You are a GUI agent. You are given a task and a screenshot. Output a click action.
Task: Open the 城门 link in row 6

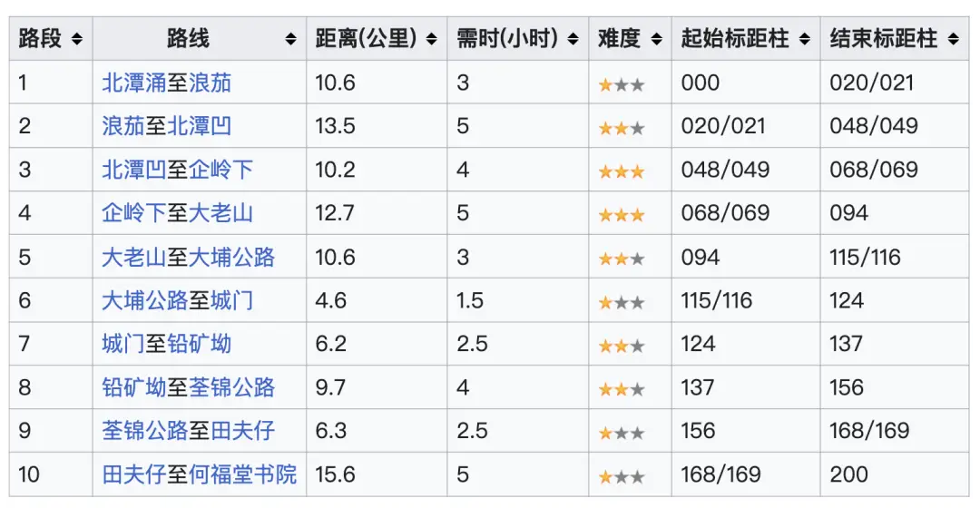(231, 300)
